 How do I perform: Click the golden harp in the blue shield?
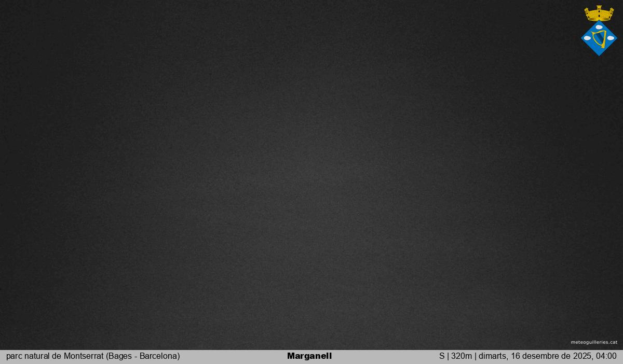599,38
